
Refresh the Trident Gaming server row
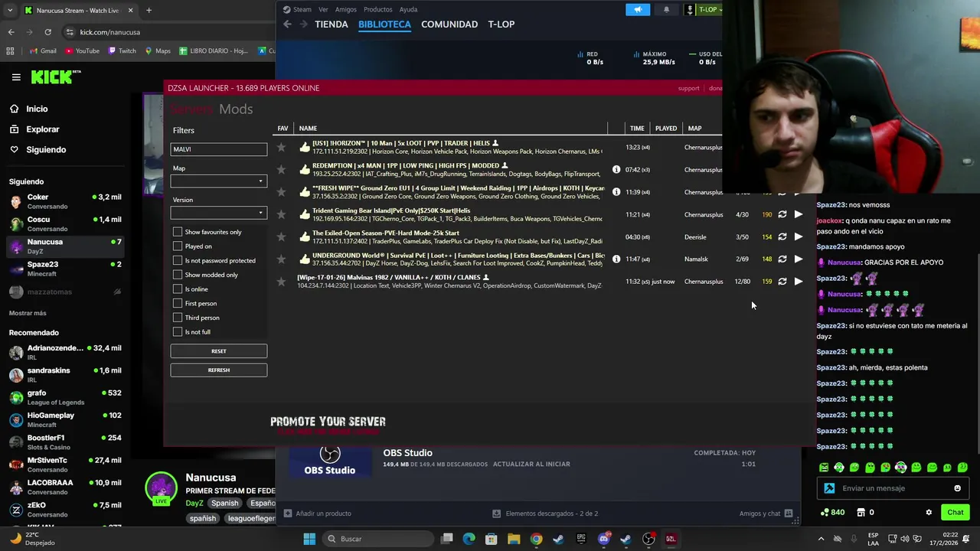tap(782, 214)
